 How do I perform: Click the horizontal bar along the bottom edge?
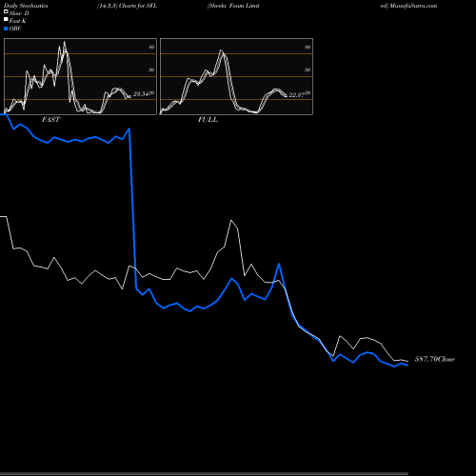(x=204, y=474)
